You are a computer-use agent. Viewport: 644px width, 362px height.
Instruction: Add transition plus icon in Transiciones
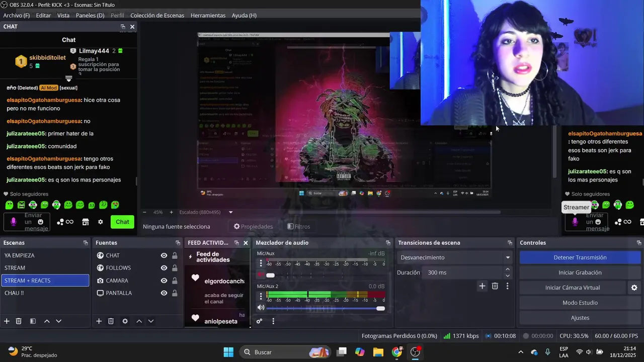coord(482,286)
